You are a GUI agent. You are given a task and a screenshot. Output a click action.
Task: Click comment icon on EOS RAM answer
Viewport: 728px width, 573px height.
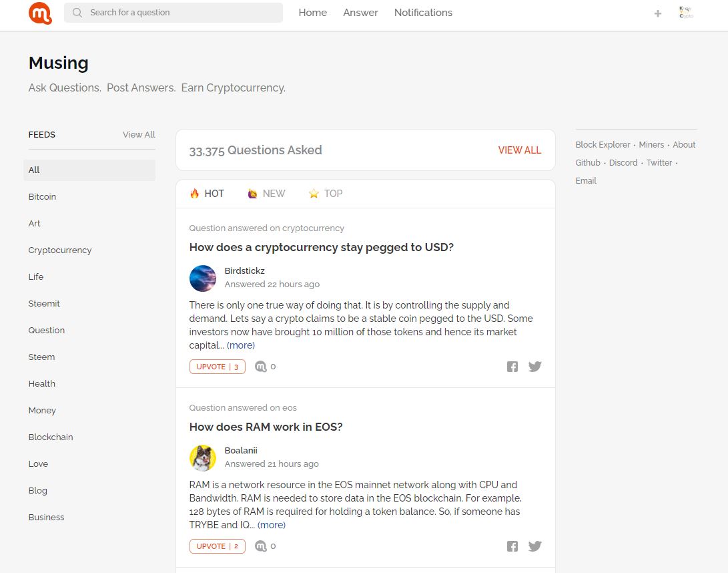[x=261, y=546]
